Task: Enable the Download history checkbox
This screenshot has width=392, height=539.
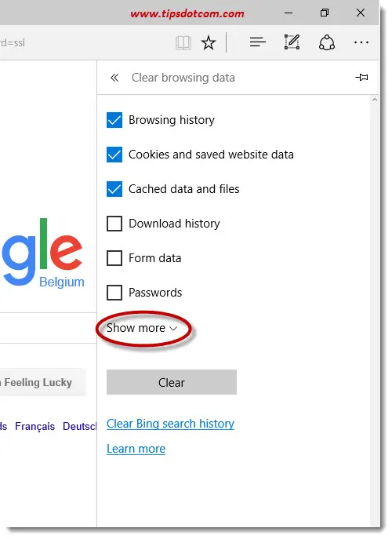Action: (x=114, y=224)
